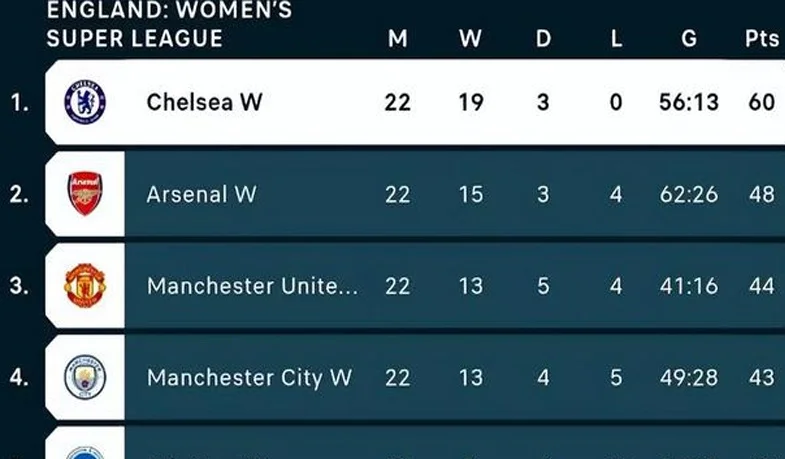Click the D draws column header
Viewport: 785px width, 459px height.
coord(543,39)
